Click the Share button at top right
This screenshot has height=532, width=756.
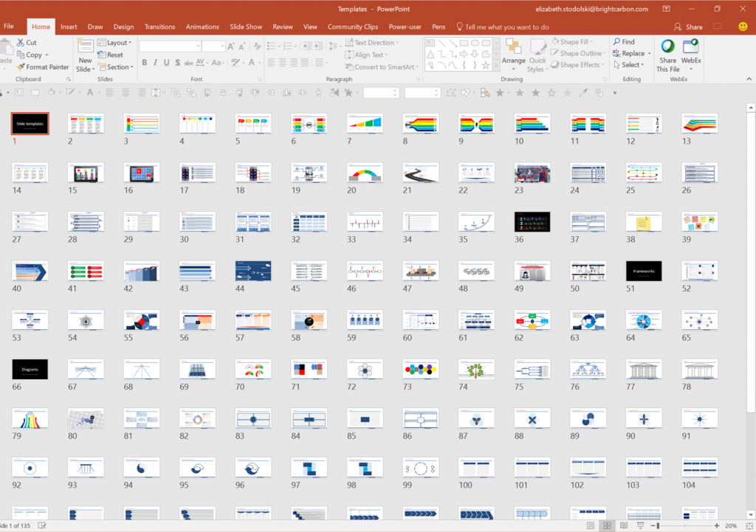coord(689,27)
